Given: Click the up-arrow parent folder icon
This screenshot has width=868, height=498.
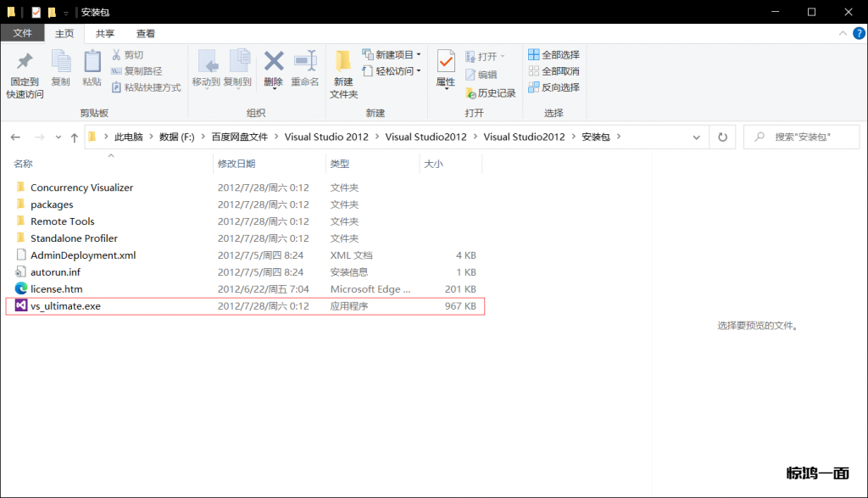Looking at the screenshot, I should pos(75,137).
